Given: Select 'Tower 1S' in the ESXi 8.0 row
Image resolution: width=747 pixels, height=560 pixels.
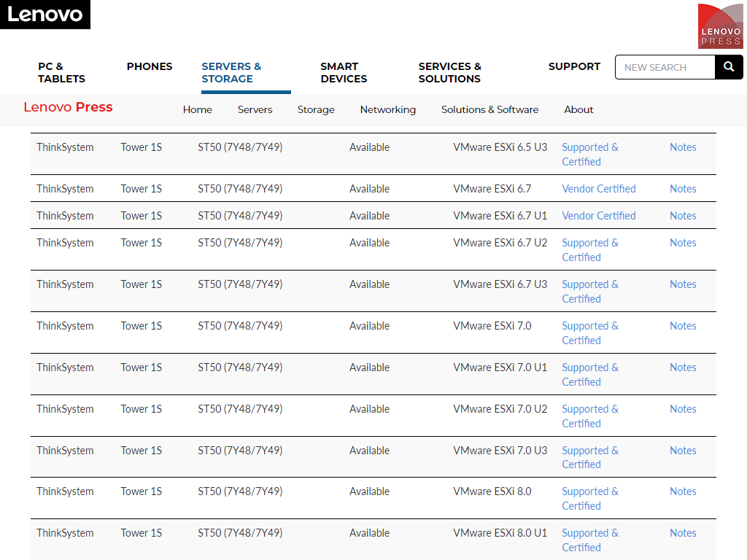Looking at the screenshot, I should [x=141, y=491].
